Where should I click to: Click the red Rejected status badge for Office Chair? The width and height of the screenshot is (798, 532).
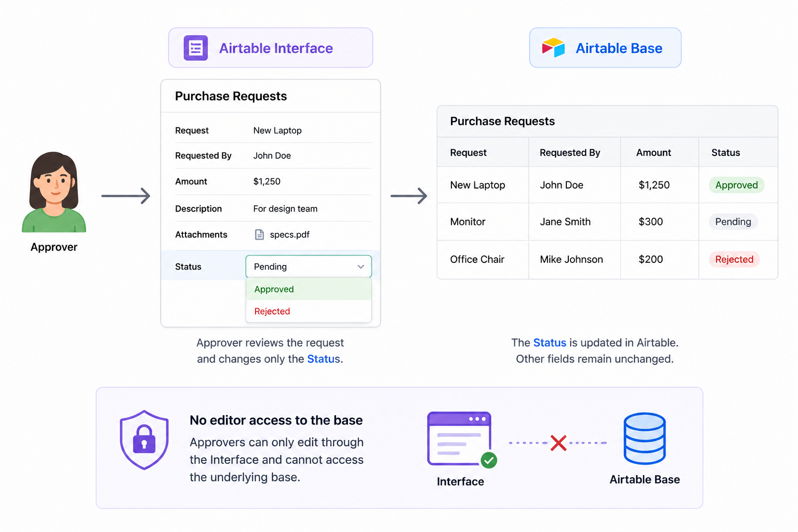pyautogui.click(x=734, y=259)
